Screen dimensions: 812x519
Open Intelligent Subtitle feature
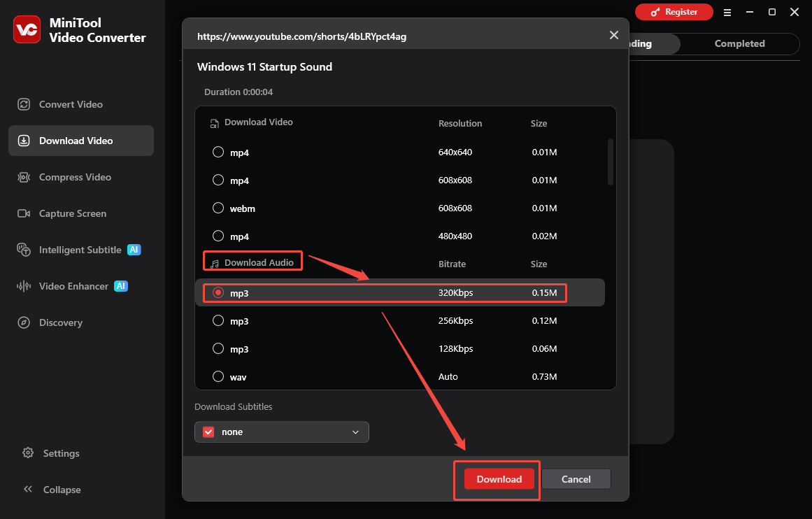(80, 250)
